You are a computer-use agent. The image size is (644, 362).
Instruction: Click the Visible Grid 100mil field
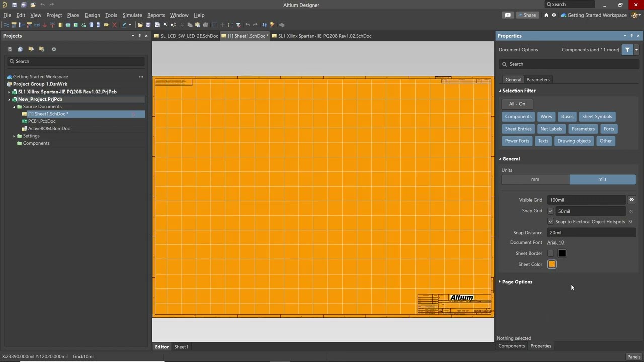coord(587,200)
